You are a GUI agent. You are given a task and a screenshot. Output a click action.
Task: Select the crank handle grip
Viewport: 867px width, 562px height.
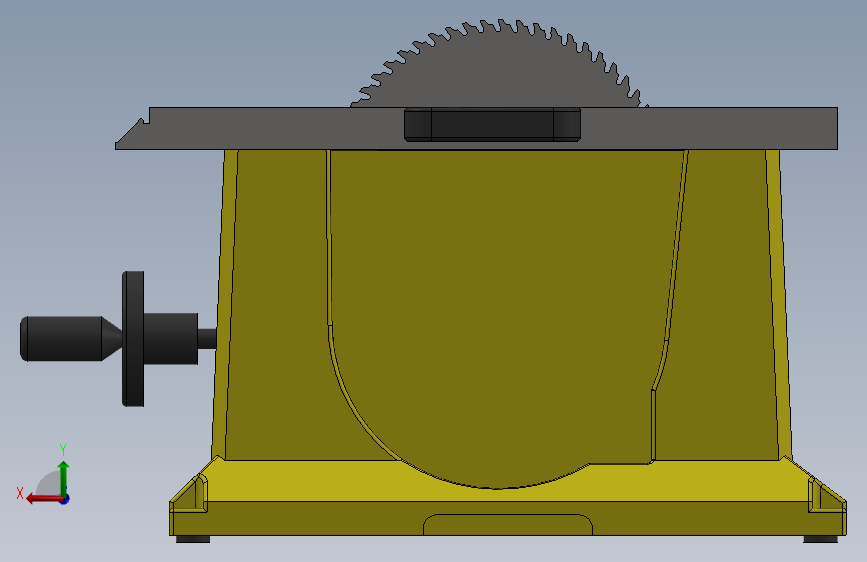coord(66,339)
